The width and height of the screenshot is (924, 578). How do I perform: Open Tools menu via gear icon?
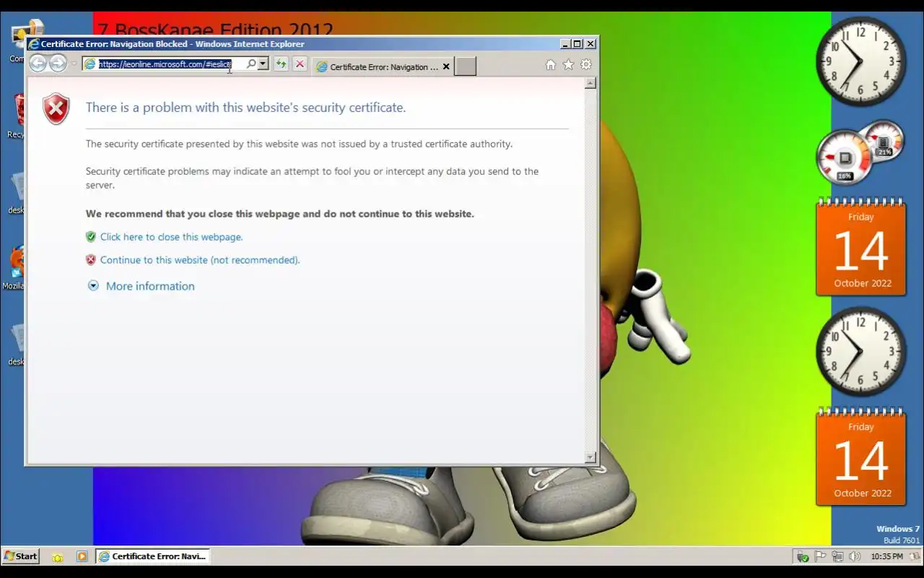[586, 65]
